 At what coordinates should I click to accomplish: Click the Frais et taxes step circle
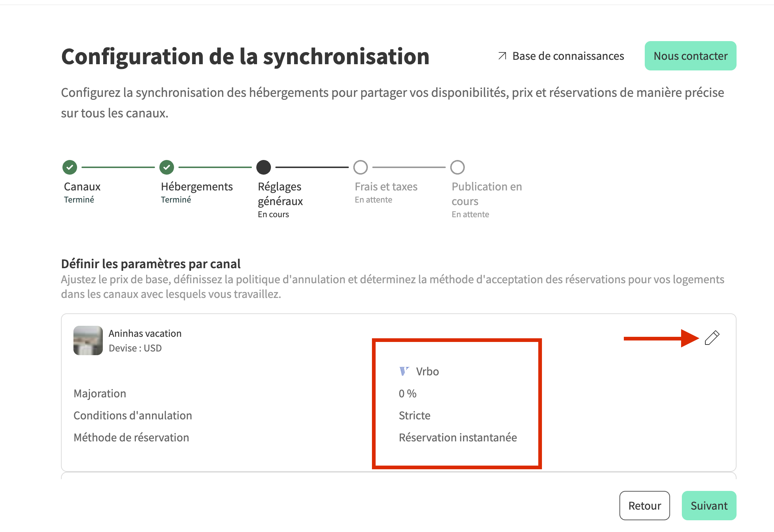361,167
